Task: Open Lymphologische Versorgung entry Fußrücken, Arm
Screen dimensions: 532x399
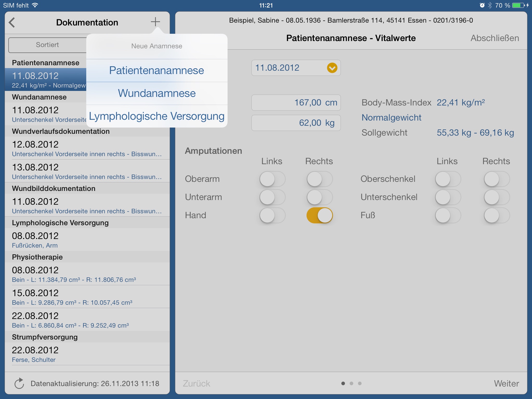Action: click(87, 240)
